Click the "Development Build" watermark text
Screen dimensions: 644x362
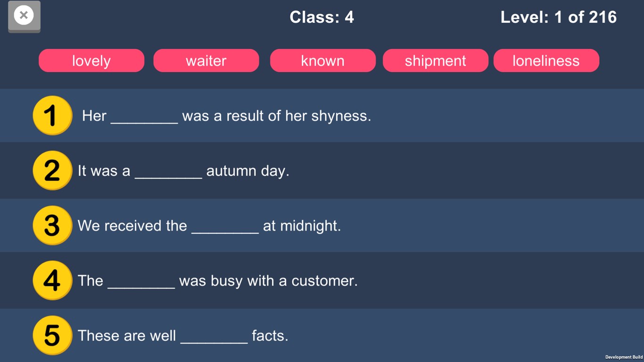[624, 357]
